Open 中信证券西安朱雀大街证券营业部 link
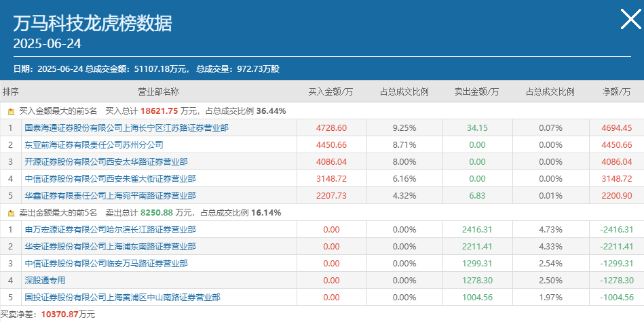 click(110, 179)
